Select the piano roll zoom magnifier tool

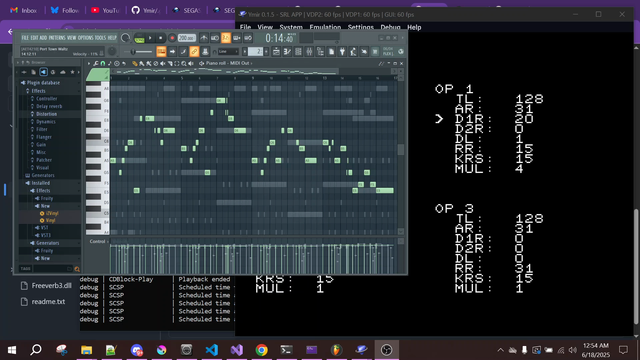click(184, 63)
